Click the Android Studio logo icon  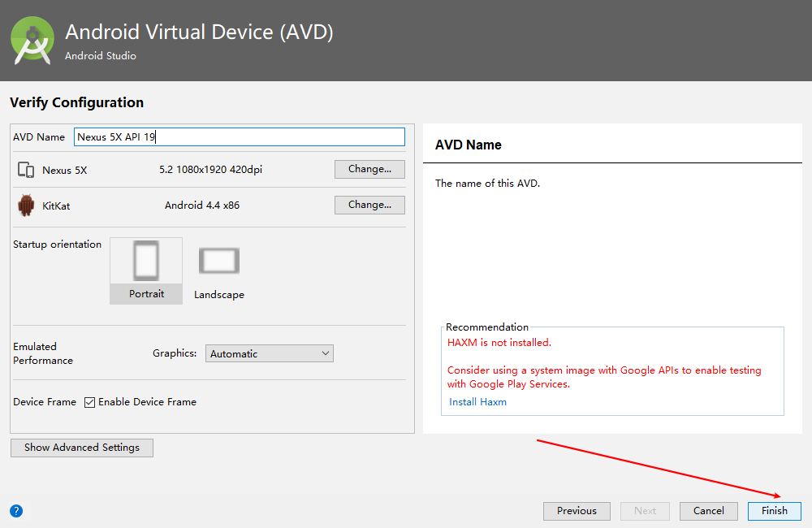(32, 41)
